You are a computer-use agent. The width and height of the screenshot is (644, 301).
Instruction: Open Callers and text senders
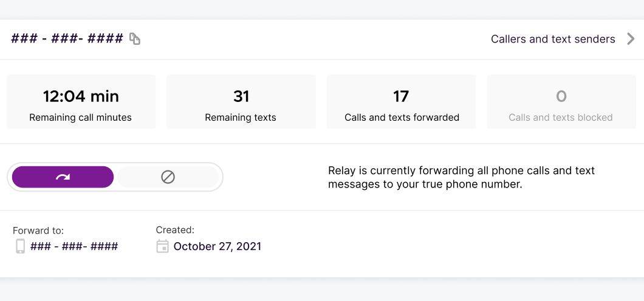click(x=553, y=39)
